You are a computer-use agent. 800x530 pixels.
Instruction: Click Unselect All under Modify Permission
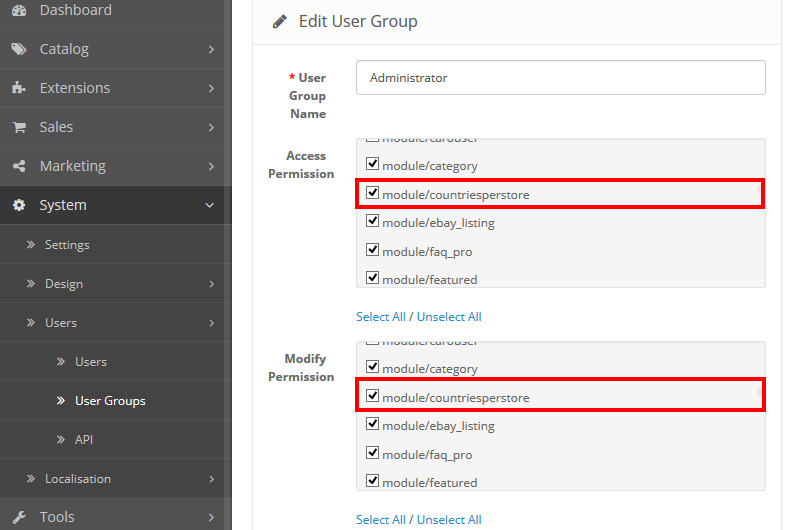[x=449, y=520]
